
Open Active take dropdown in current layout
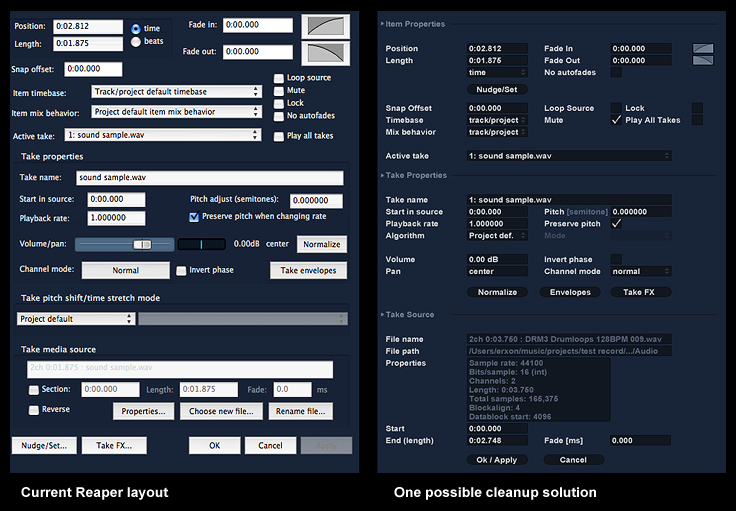pos(163,135)
